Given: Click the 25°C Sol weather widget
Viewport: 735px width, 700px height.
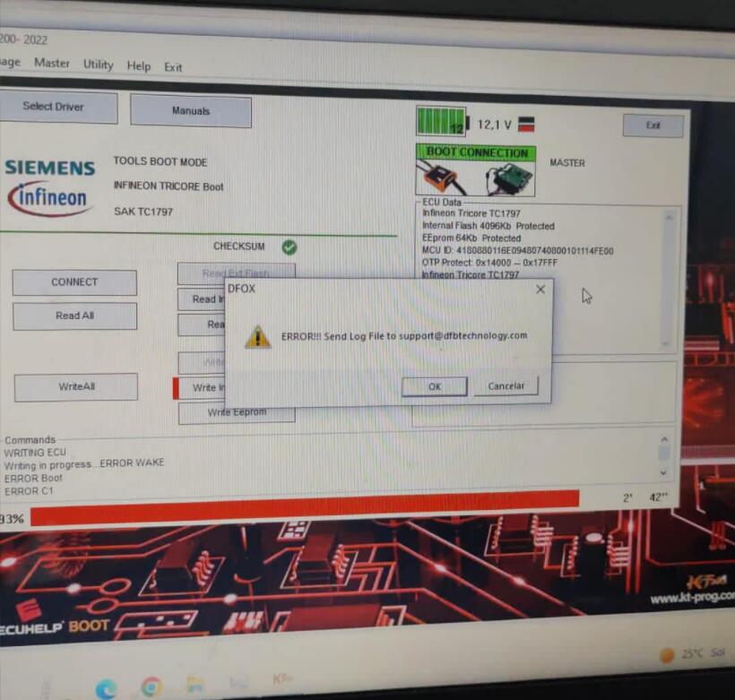Looking at the screenshot, I should coord(692,654).
